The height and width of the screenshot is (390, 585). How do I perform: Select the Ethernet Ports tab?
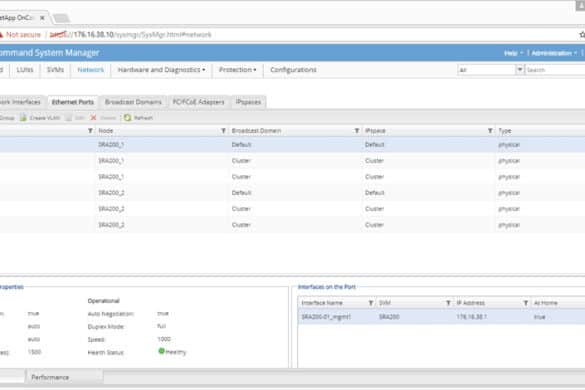pos(73,102)
